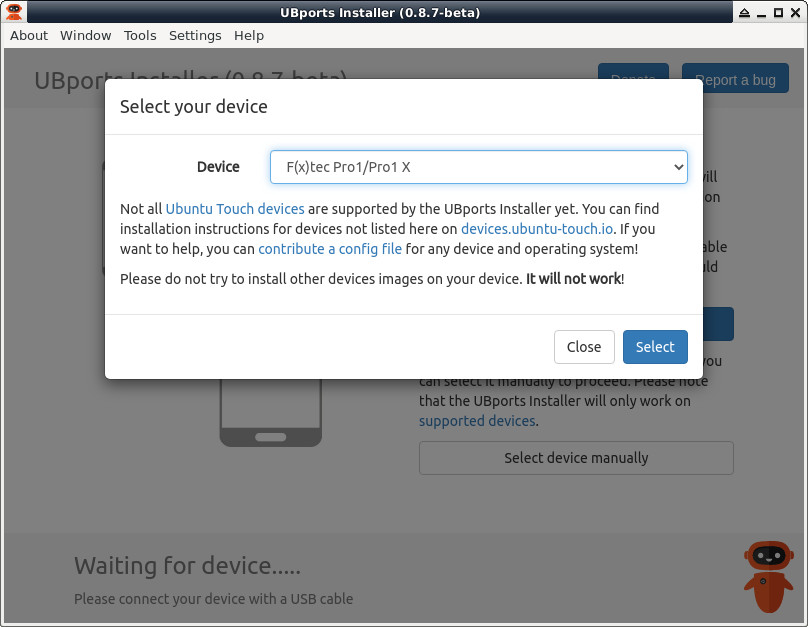Open the Window menu
This screenshot has width=808, height=627.
pyautogui.click(x=86, y=36)
